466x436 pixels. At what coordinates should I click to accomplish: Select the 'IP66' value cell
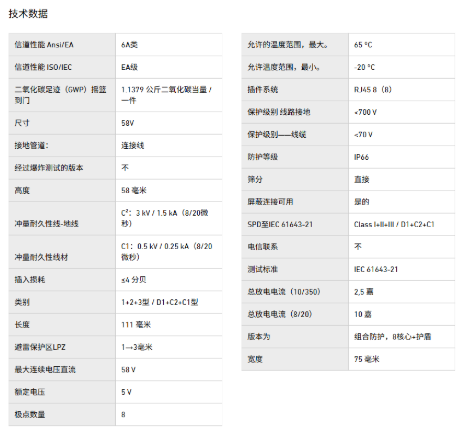coord(402,157)
